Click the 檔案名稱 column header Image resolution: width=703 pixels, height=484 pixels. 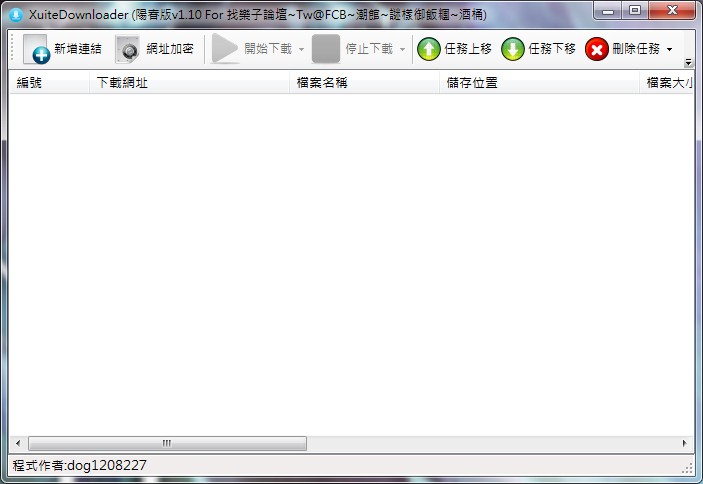click(x=364, y=82)
